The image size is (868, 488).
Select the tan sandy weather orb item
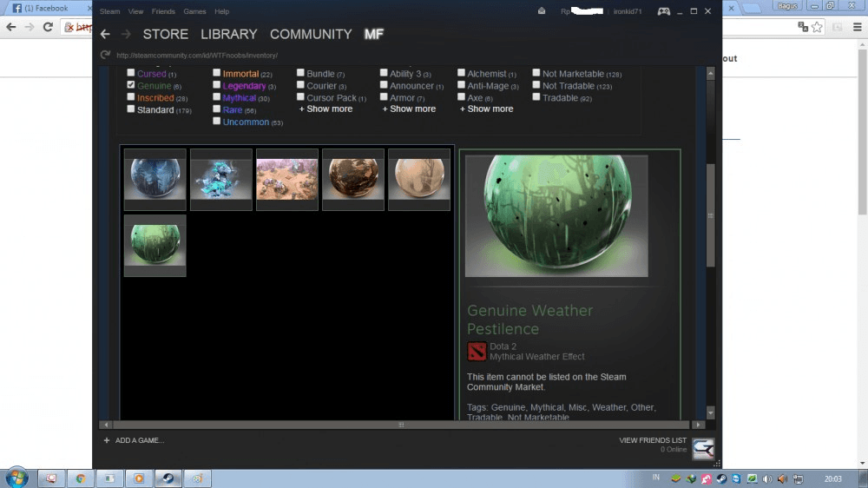pyautogui.click(x=419, y=180)
